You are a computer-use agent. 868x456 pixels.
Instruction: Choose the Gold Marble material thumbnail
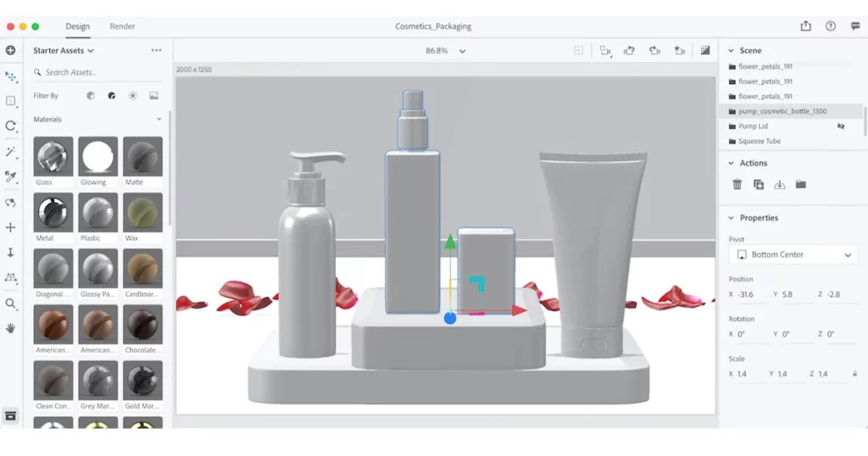click(142, 381)
